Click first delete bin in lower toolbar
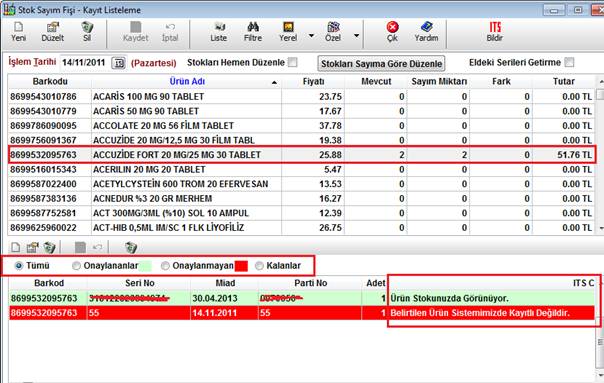Image resolution: width=604 pixels, height=383 pixels. (x=49, y=247)
